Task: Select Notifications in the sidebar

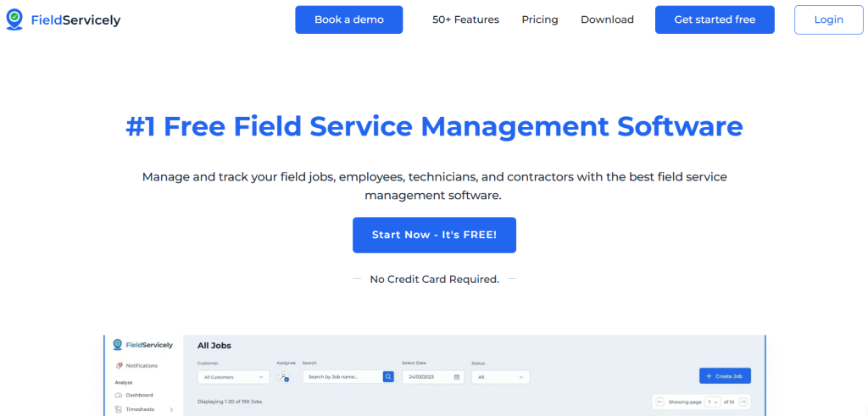Action: pos(142,366)
